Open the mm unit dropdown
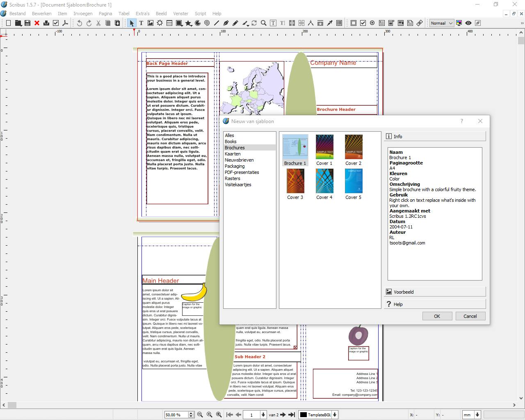 471,415
